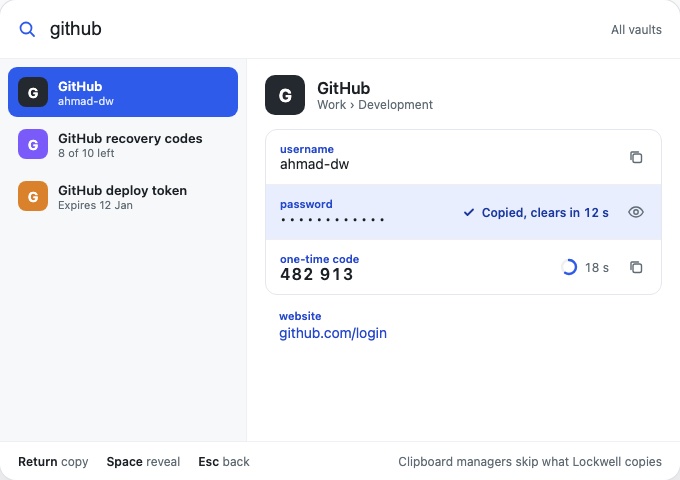Screen dimensions: 680x480
Task: Click the large GitHub item icon in the detail pane
Action: (x=285, y=95)
